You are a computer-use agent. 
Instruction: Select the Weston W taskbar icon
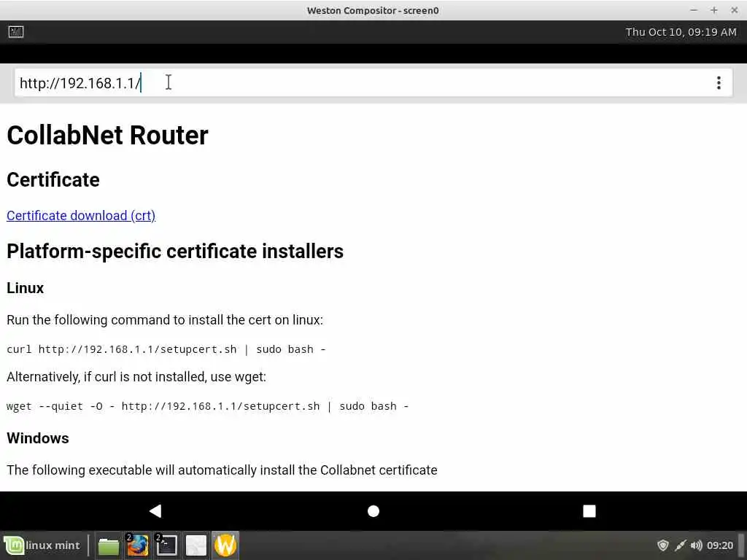225,545
